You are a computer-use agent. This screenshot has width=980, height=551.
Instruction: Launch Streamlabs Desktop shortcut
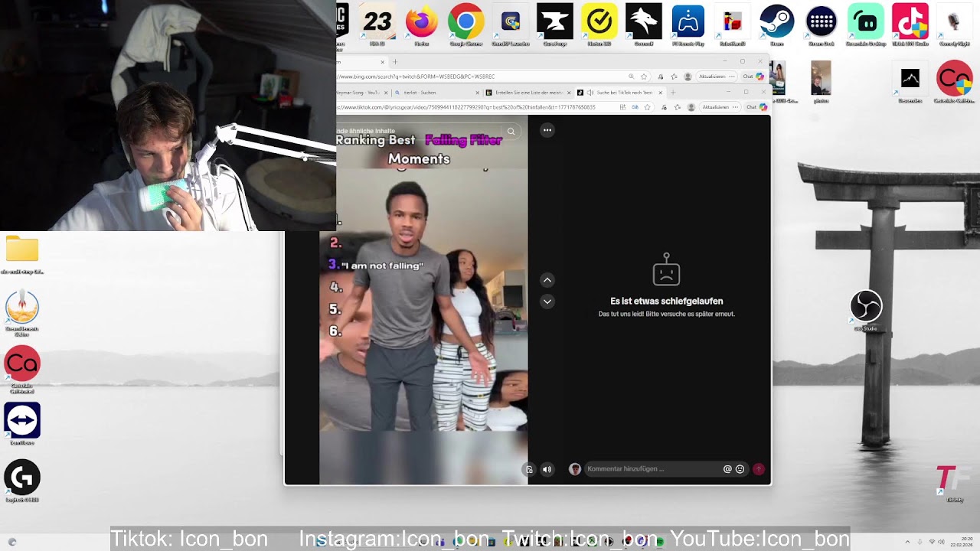click(x=865, y=23)
